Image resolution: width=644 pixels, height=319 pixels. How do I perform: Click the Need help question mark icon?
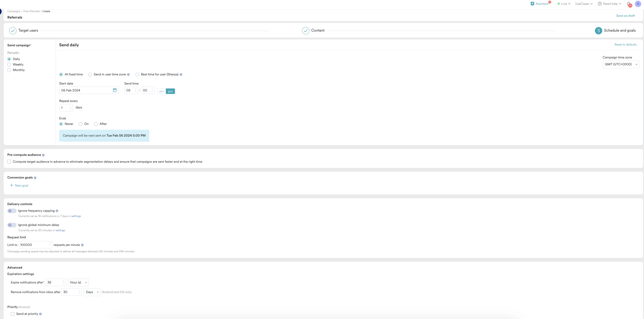coord(600,4)
